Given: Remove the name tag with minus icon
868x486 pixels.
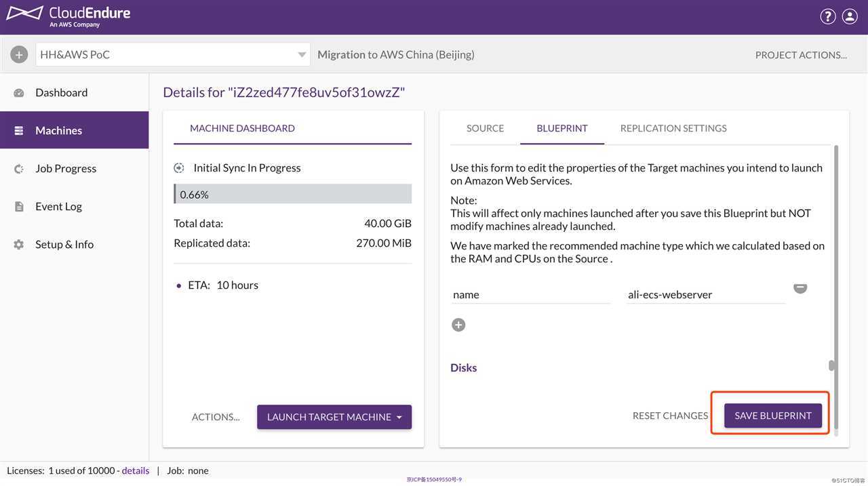Looking at the screenshot, I should point(800,287).
